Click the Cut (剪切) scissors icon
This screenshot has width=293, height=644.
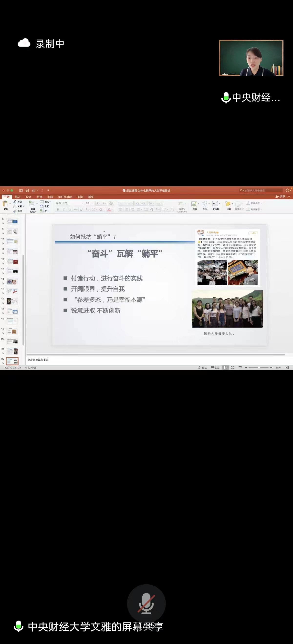coord(15,202)
